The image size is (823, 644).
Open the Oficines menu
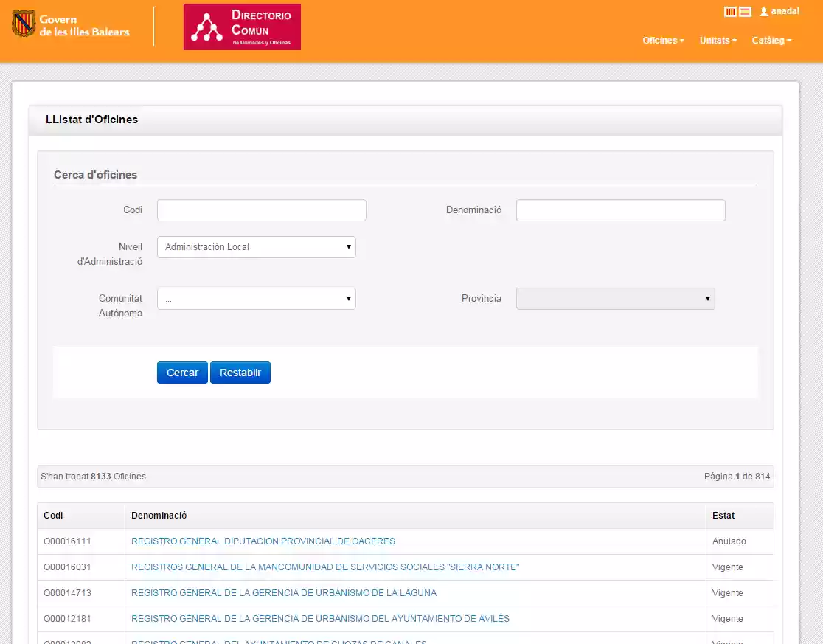pyautogui.click(x=659, y=41)
